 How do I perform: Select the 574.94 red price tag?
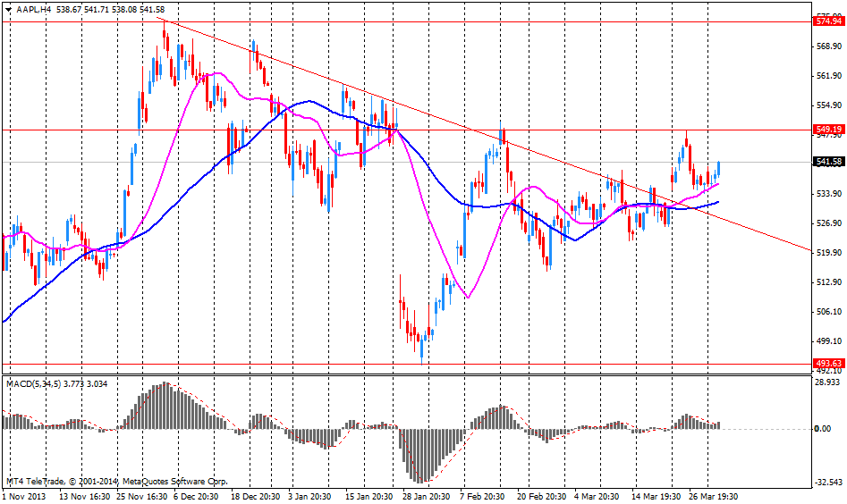(x=828, y=21)
